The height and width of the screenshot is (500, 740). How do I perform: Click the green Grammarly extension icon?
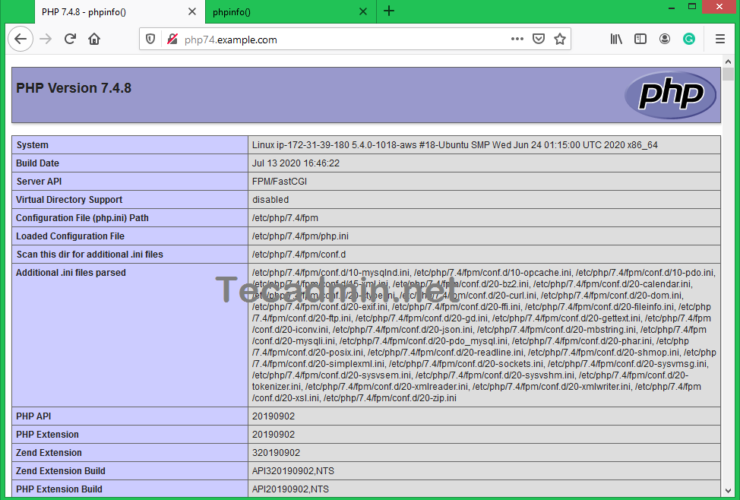coord(689,39)
